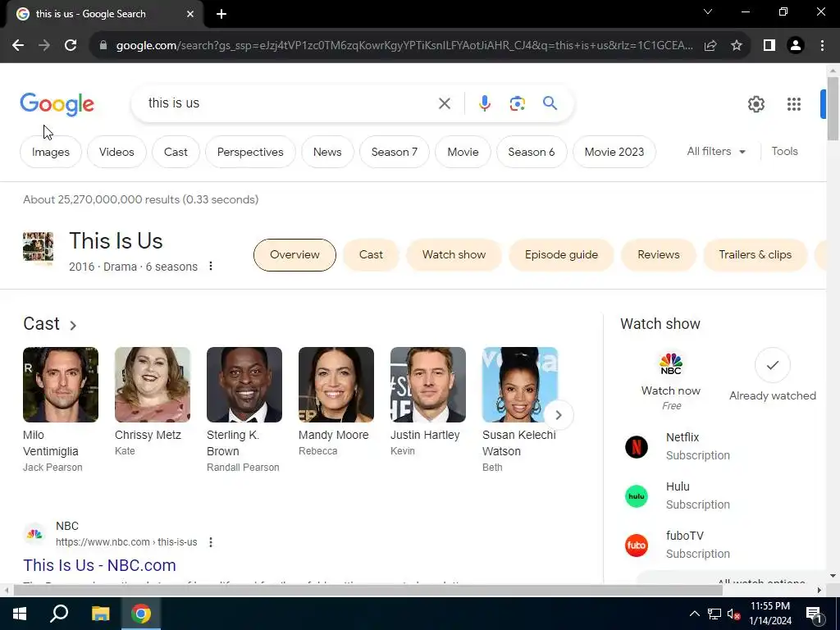The height and width of the screenshot is (630, 840).
Task: Select the Movie filter chip
Action: pyautogui.click(x=463, y=152)
